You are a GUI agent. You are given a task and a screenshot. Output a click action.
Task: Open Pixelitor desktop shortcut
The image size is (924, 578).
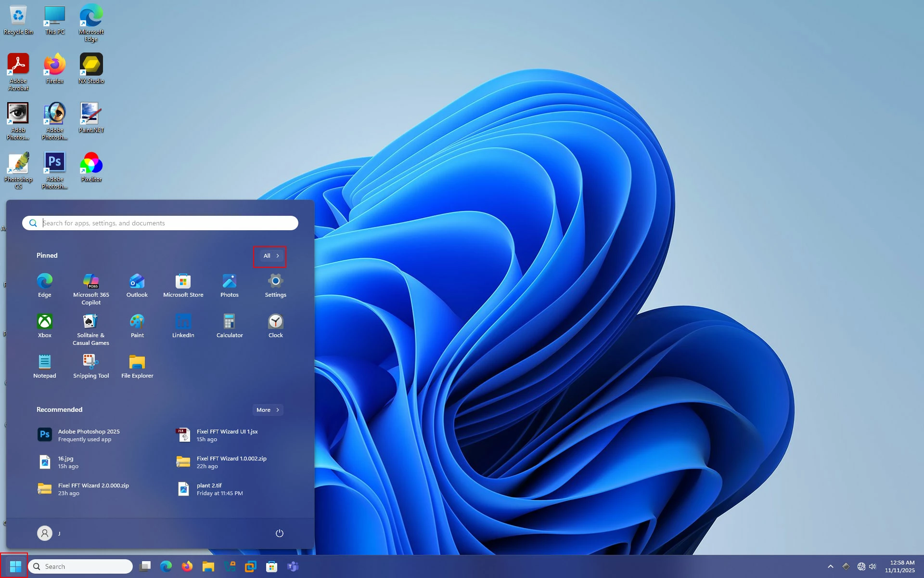pyautogui.click(x=91, y=167)
